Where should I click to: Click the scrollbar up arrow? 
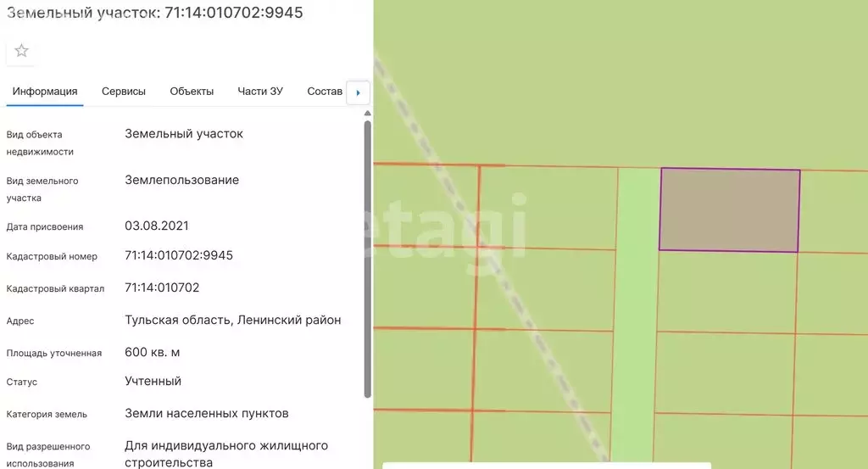(368, 113)
